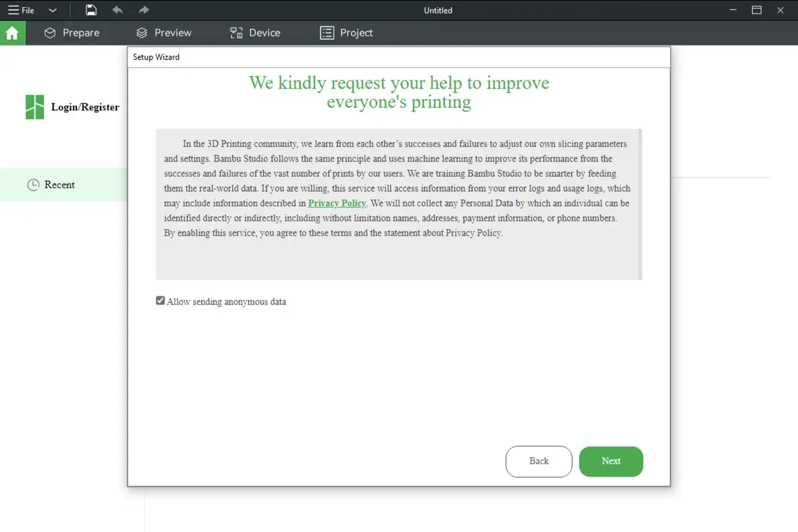Go to the green Home icon
This screenshot has width=798, height=532.
(12, 33)
